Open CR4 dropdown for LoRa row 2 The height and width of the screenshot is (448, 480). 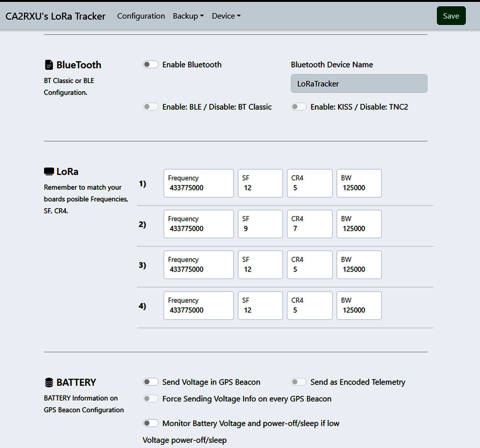click(309, 224)
